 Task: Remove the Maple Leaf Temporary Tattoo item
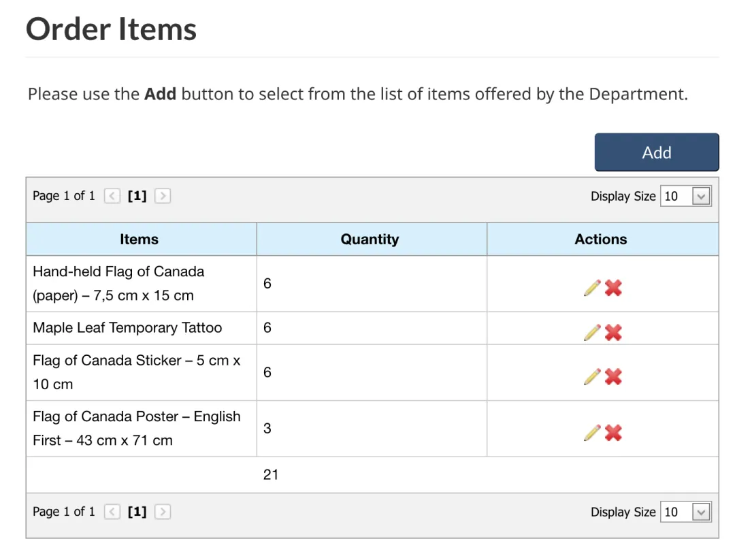click(x=613, y=332)
